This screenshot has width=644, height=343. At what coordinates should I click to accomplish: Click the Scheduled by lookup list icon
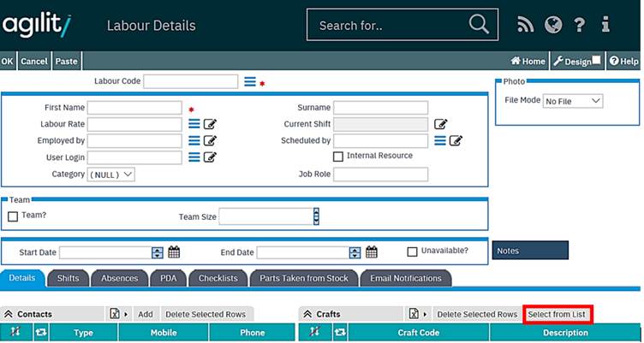(x=440, y=141)
